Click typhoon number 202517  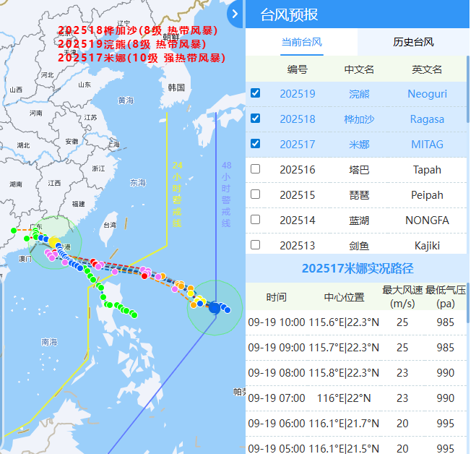coord(298,145)
